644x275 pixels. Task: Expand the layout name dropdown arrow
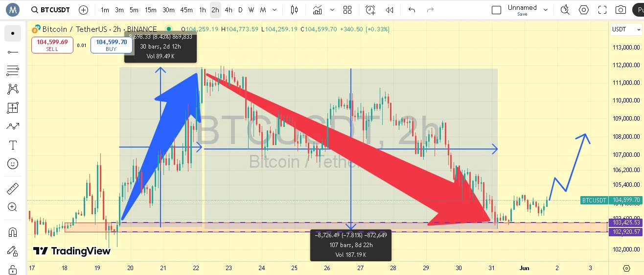[546, 10]
